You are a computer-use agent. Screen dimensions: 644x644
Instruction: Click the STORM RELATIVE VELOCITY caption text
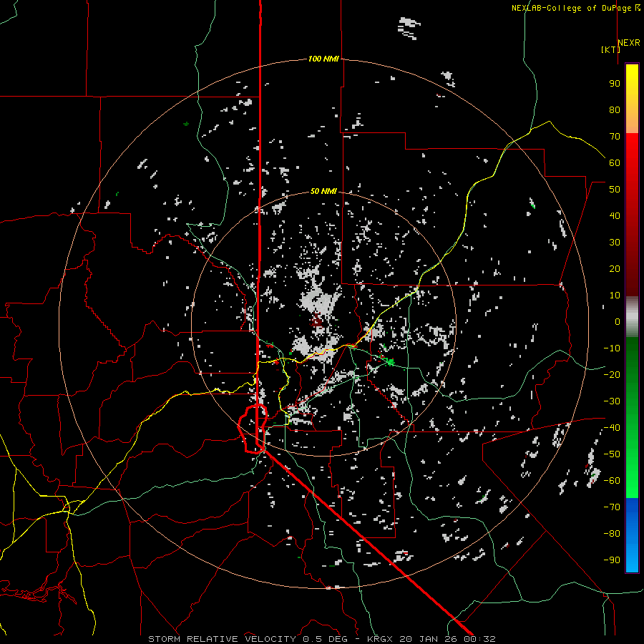pyautogui.click(x=223, y=639)
